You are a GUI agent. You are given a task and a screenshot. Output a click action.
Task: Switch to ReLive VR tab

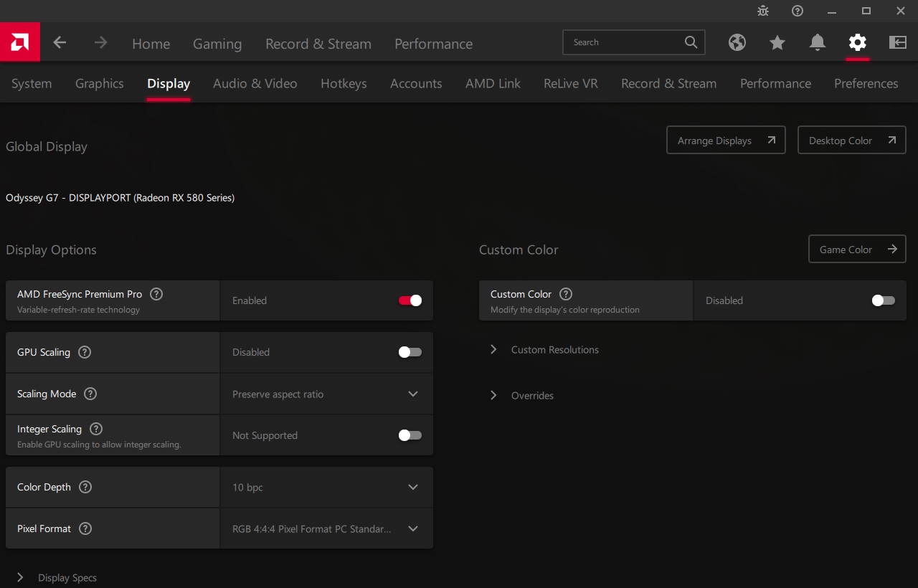[x=571, y=83]
